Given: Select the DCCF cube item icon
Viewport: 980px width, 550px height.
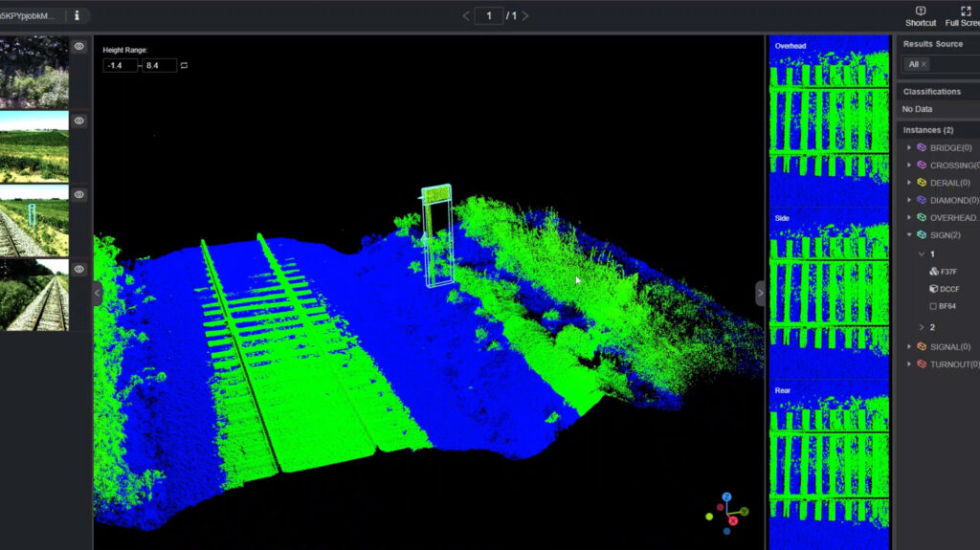Looking at the screenshot, I should pyautogui.click(x=934, y=289).
